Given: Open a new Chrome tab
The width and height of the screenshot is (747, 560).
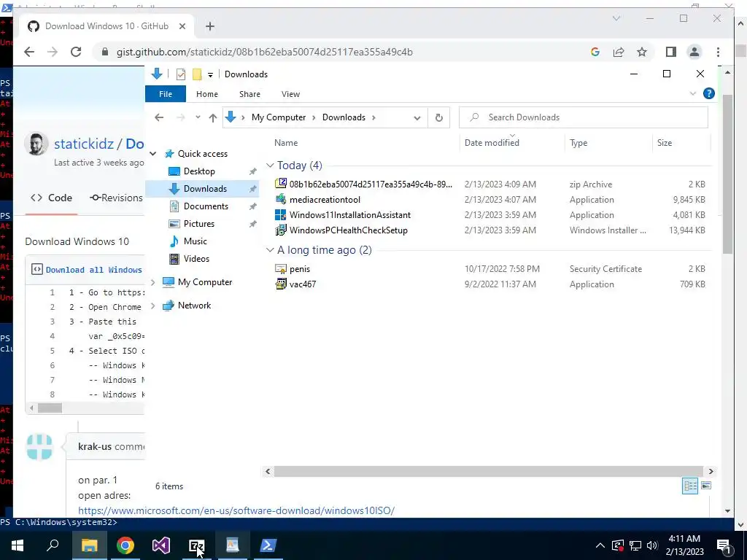Looking at the screenshot, I should point(210,26).
